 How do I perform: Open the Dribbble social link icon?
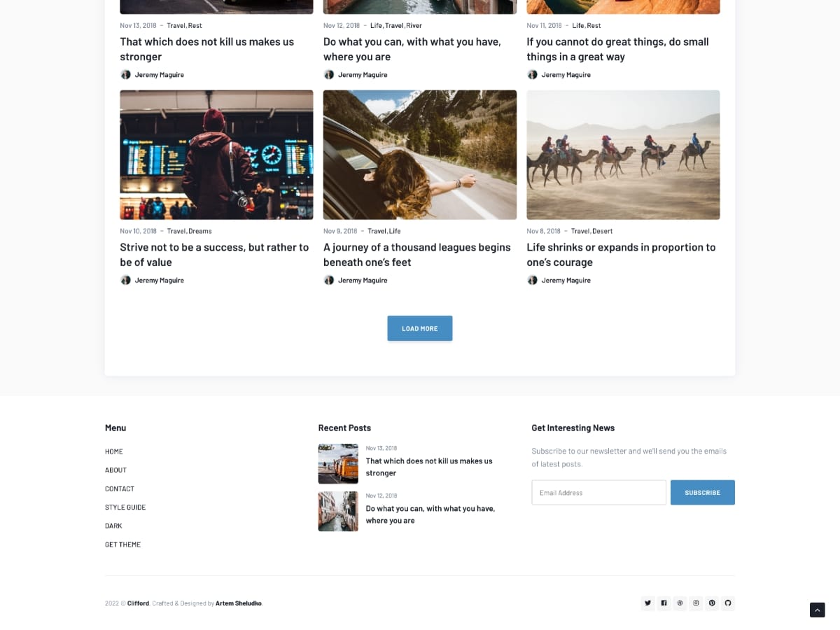click(680, 603)
